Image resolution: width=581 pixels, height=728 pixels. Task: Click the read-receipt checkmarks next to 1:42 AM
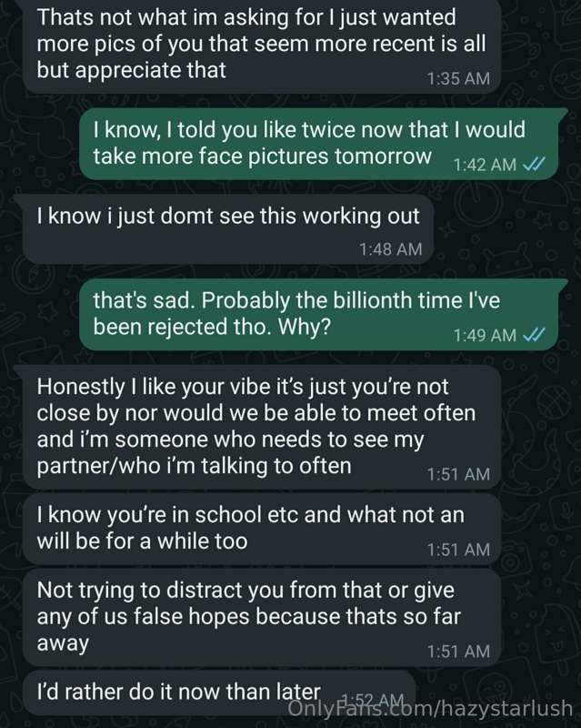pyautogui.click(x=533, y=165)
